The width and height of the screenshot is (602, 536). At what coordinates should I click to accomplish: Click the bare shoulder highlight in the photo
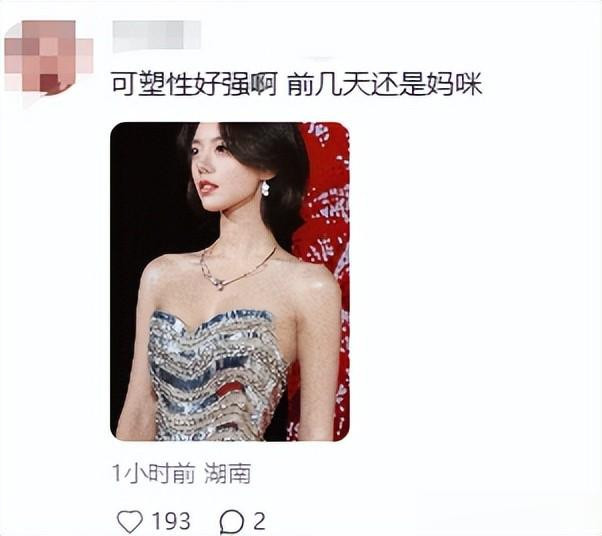[x=322, y=284]
